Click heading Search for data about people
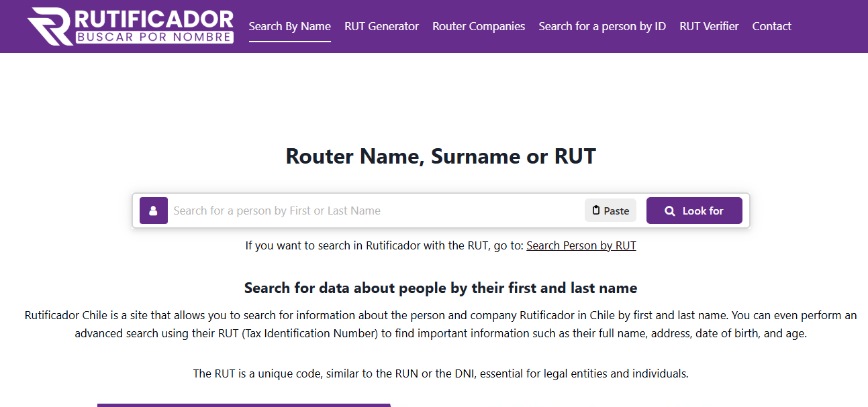 pyautogui.click(x=440, y=288)
